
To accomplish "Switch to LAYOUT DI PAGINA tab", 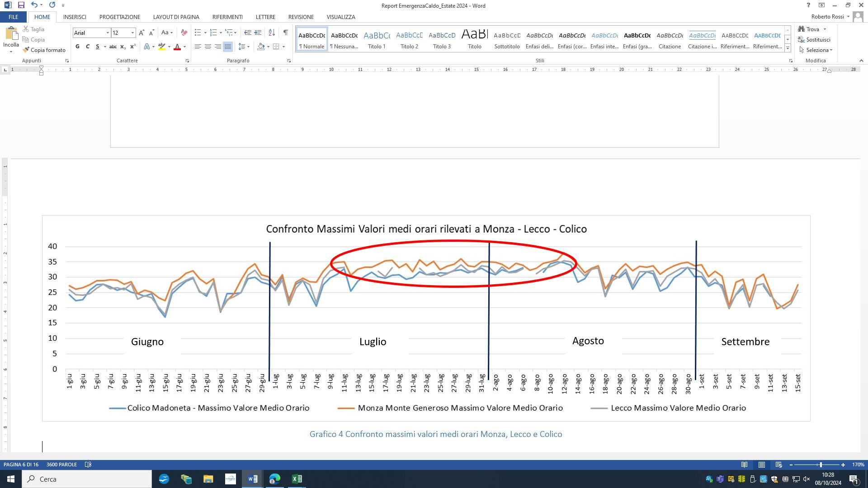I will pyautogui.click(x=176, y=17).
